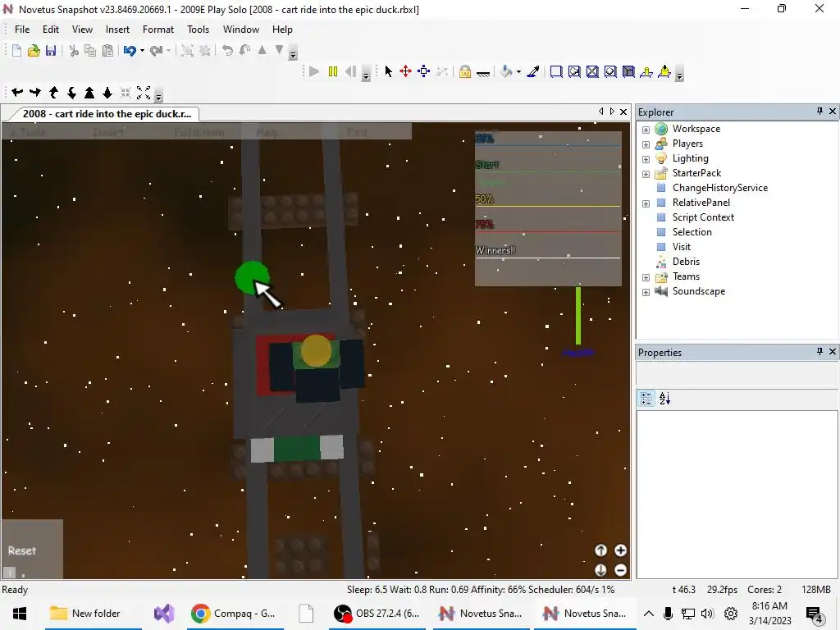
Task: Click the Cut scissors icon
Action: 74,50
